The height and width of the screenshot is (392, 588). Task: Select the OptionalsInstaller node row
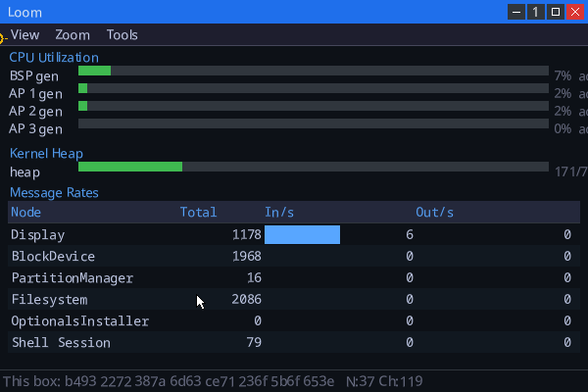pyautogui.click(x=294, y=321)
